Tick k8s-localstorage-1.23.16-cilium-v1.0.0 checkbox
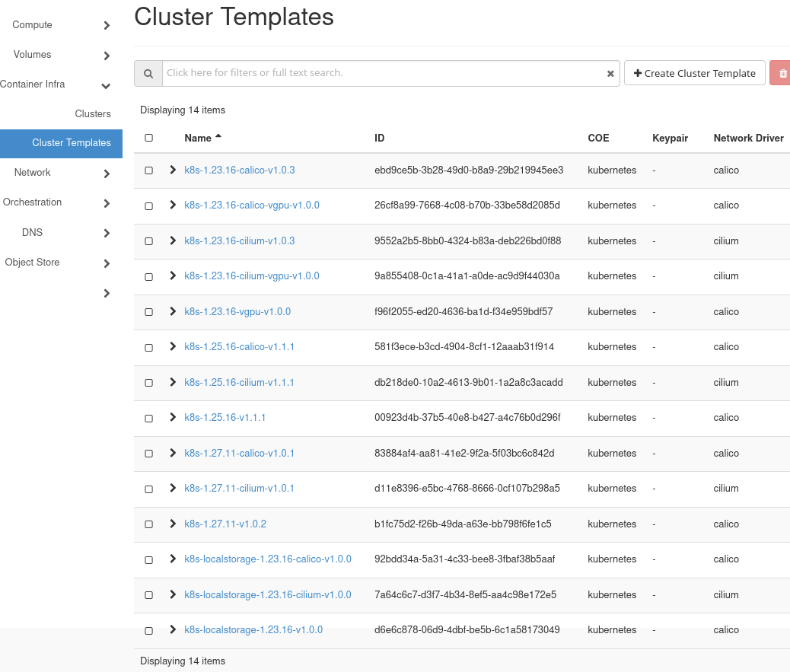The image size is (790, 672). (x=148, y=595)
